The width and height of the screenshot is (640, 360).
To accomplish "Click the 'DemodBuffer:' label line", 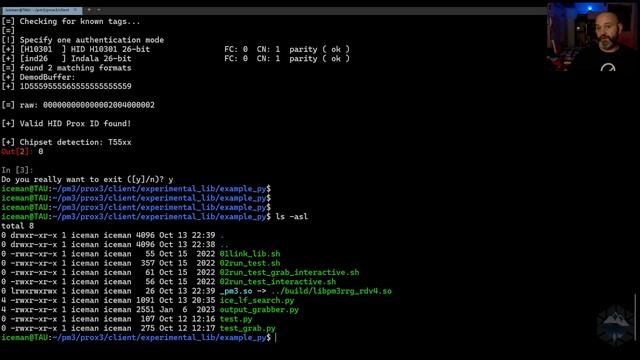I will [x=38, y=77].
